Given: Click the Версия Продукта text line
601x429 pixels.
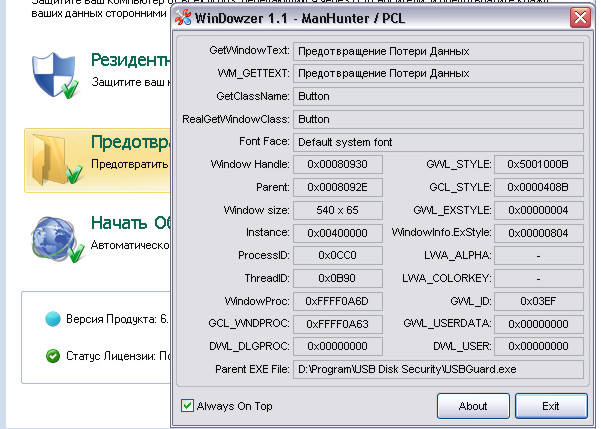Looking at the screenshot, I should click(117, 319).
